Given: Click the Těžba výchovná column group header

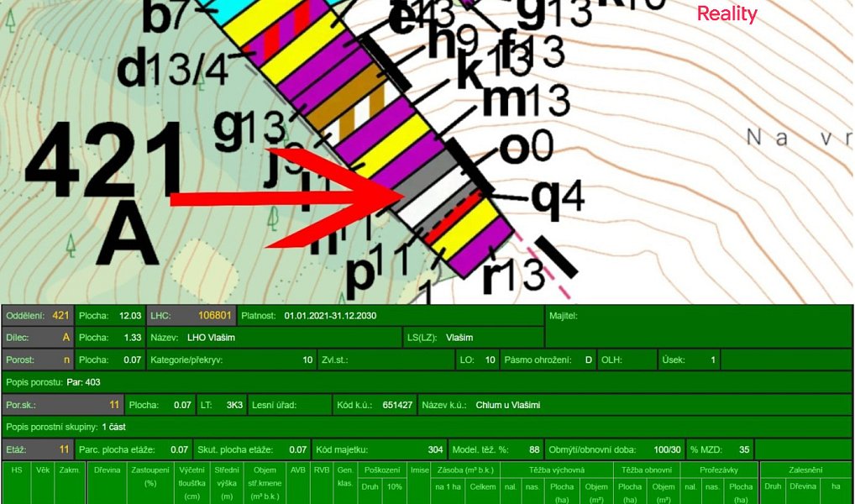Looking at the screenshot, I should (x=557, y=470).
